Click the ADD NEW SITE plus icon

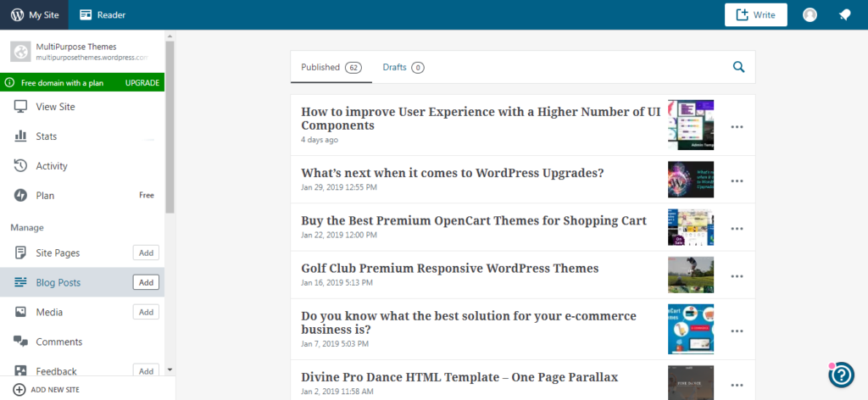[x=19, y=390]
